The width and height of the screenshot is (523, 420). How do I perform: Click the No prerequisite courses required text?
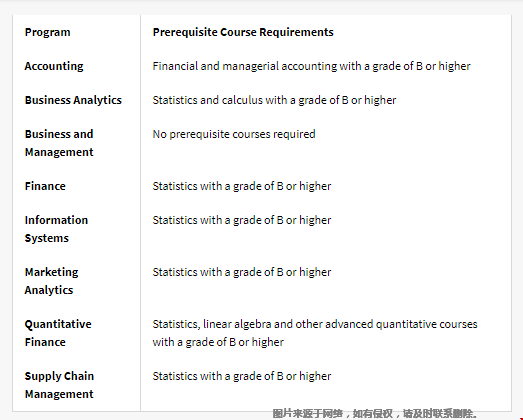(x=234, y=134)
